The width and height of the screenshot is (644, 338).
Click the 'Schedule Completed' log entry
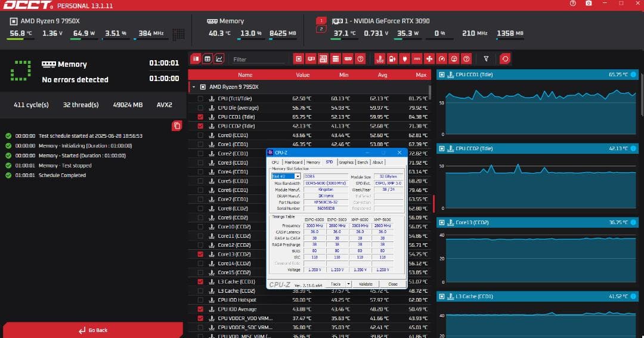click(62, 175)
